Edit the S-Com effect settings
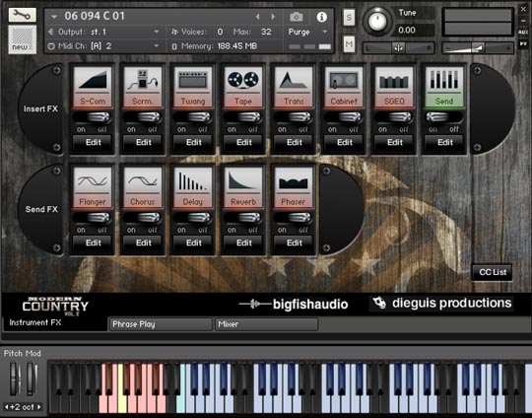This screenshot has width=532, height=418. (x=93, y=142)
